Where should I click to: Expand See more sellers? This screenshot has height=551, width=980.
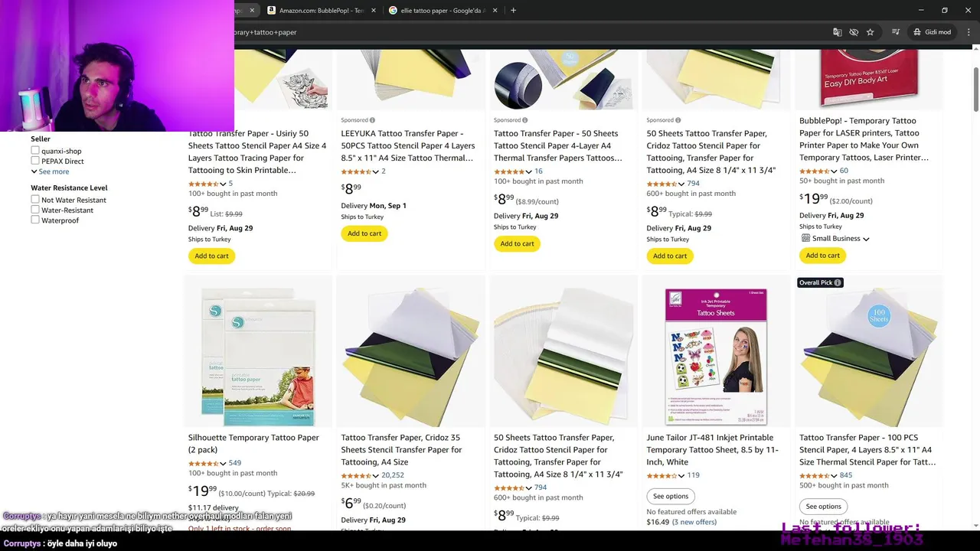click(x=50, y=171)
